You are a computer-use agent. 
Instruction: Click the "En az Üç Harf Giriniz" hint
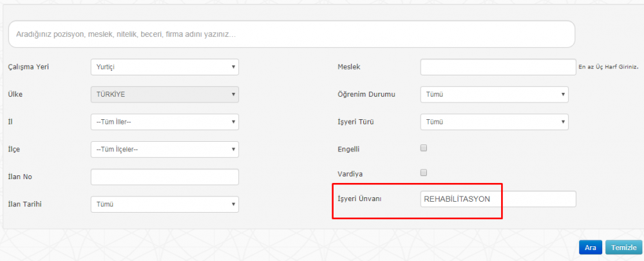click(x=608, y=68)
